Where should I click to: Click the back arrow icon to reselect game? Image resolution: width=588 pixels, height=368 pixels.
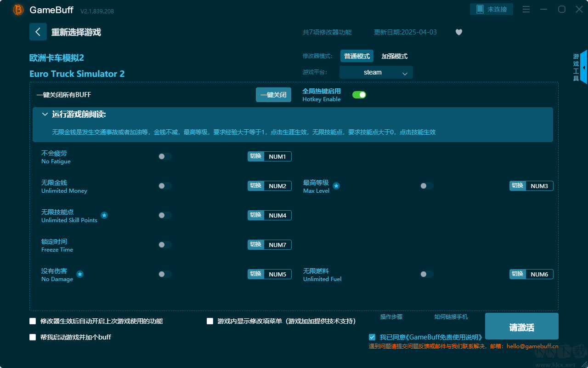38,32
